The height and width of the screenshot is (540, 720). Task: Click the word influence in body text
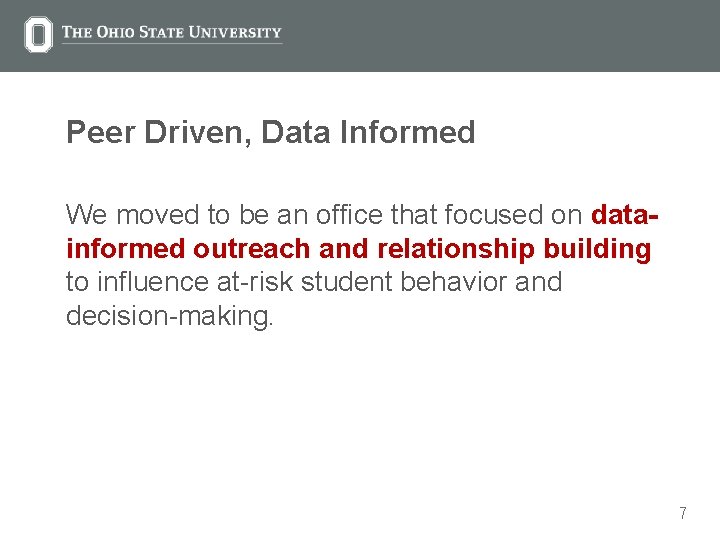pos(153,281)
